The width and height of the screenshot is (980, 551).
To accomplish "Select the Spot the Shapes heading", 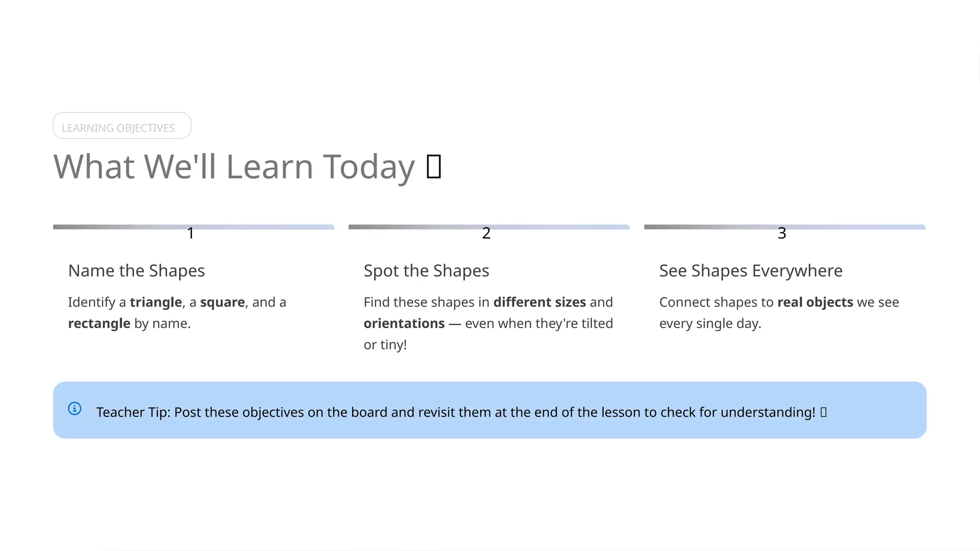I will pos(426,271).
